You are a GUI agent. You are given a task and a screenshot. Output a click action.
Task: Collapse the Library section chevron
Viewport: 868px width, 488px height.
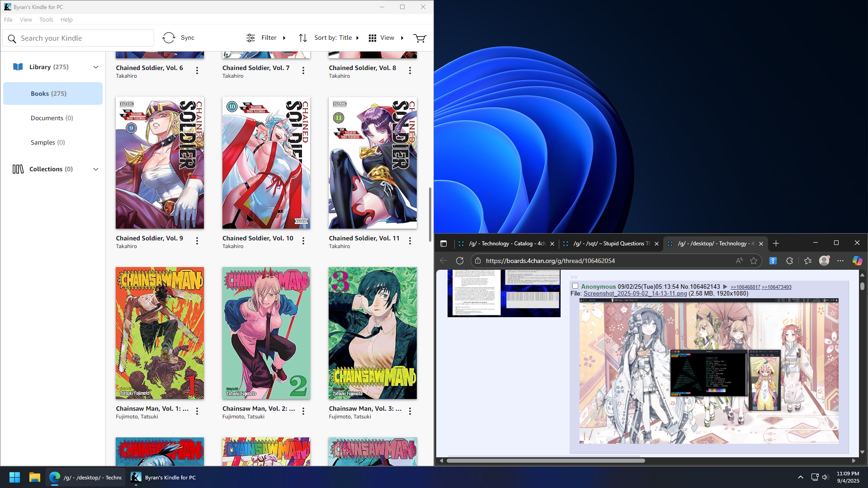[96, 67]
